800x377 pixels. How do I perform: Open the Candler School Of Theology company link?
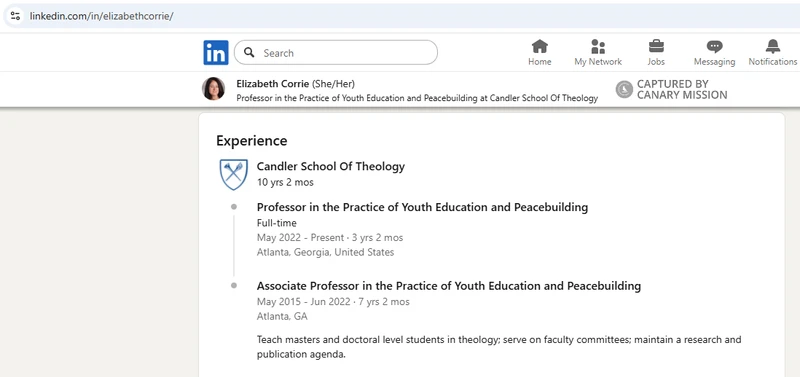[331, 166]
